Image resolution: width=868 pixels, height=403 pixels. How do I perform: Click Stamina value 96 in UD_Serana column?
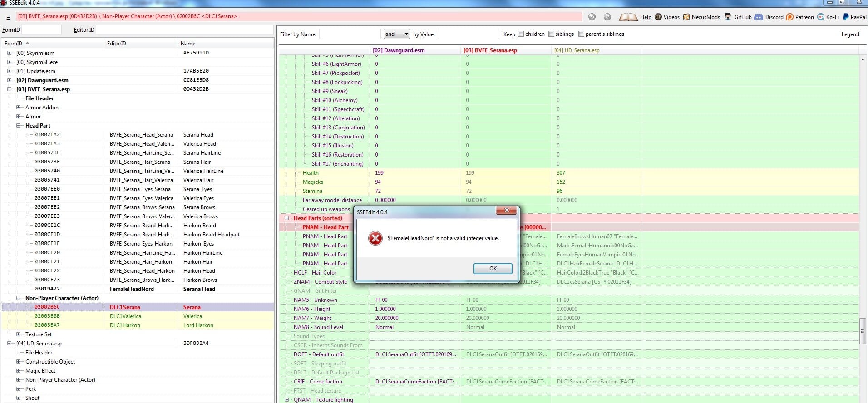coord(560,191)
